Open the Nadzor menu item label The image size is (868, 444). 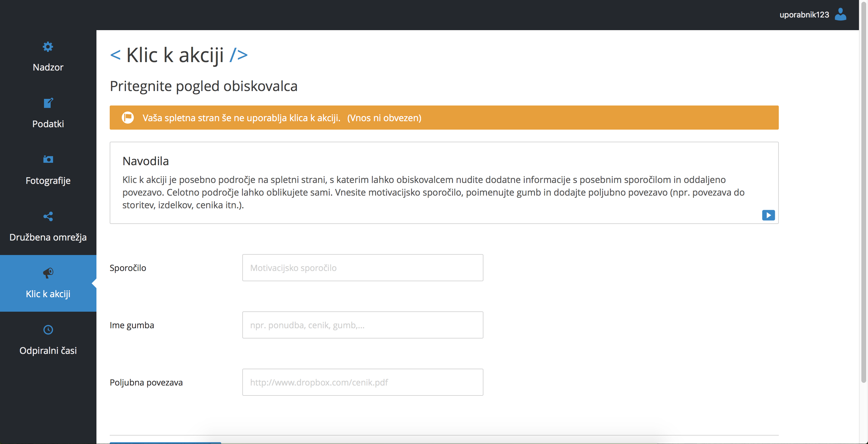coord(48,68)
